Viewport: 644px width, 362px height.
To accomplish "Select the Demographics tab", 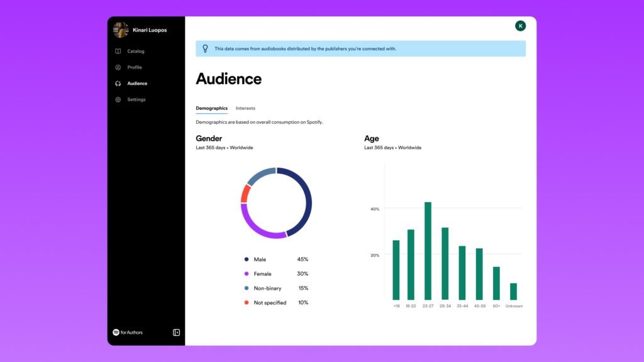I will tap(211, 108).
